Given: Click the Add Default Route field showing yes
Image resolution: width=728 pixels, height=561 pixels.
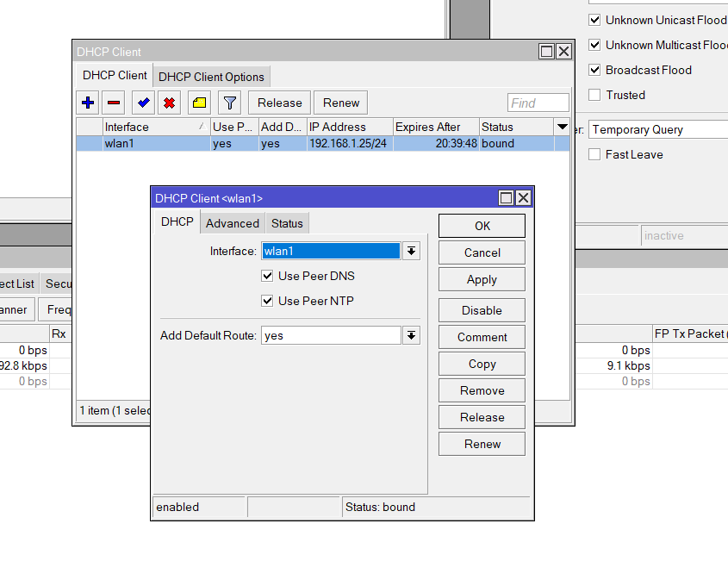Looking at the screenshot, I should (x=331, y=336).
